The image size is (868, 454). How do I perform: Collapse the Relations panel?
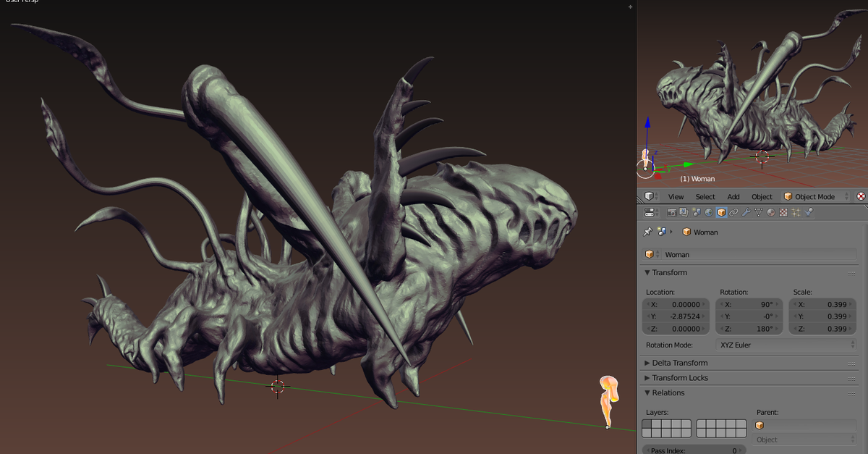point(647,392)
